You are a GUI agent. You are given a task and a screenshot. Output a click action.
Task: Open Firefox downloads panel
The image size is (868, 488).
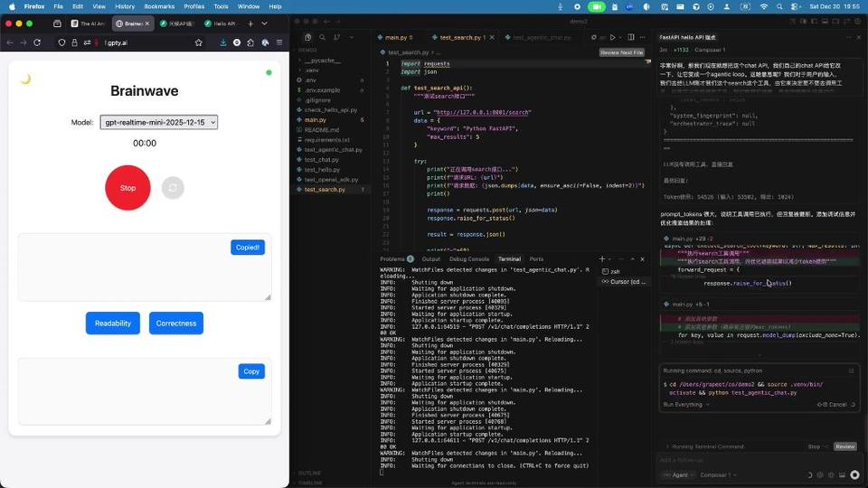click(x=223, y=42)
